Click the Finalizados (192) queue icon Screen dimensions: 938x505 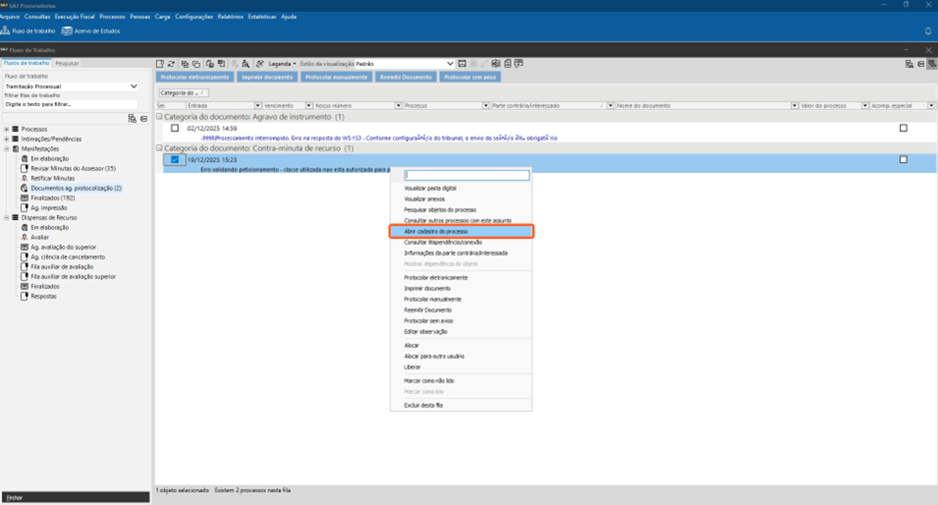click(23, 198)
